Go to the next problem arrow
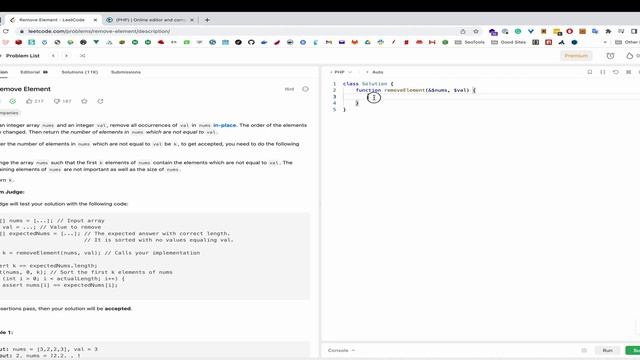 67,56
